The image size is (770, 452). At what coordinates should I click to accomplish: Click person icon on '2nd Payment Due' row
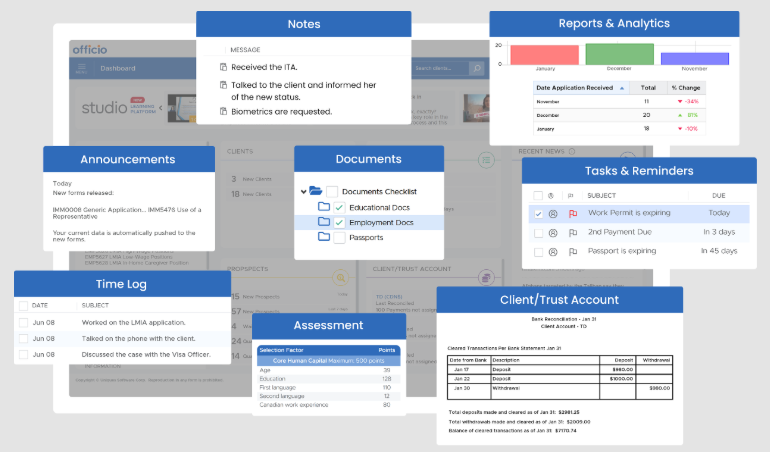point(553,233)
